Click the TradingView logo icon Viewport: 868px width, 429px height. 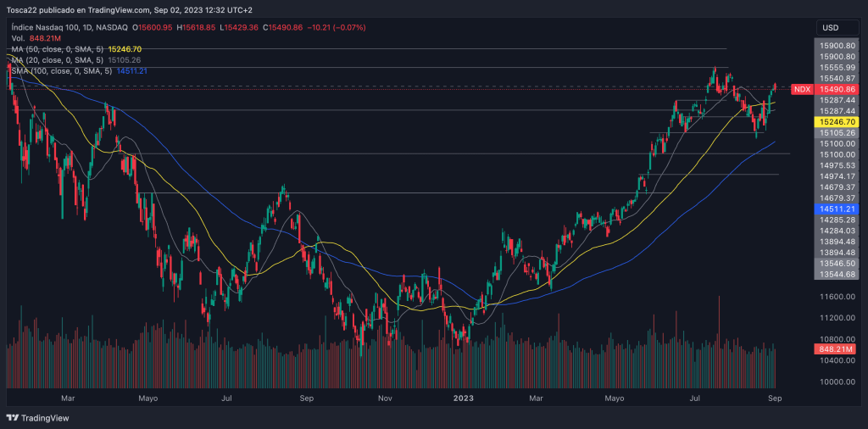pyautogui.click(x=12, y=418)
